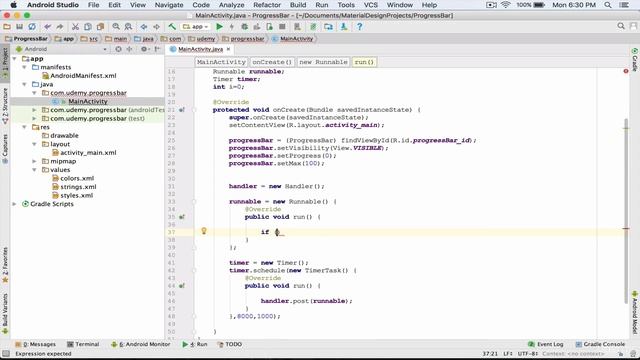Image resolution: width=640 pixels, height=360 pixels.
Task: Expand the mipmap folder
Action: point(34,161)
